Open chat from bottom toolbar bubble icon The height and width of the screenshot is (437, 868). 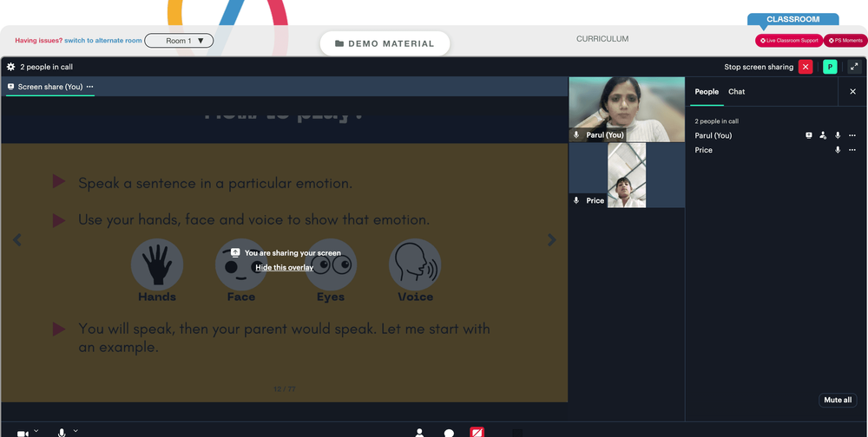coord(449,434)
